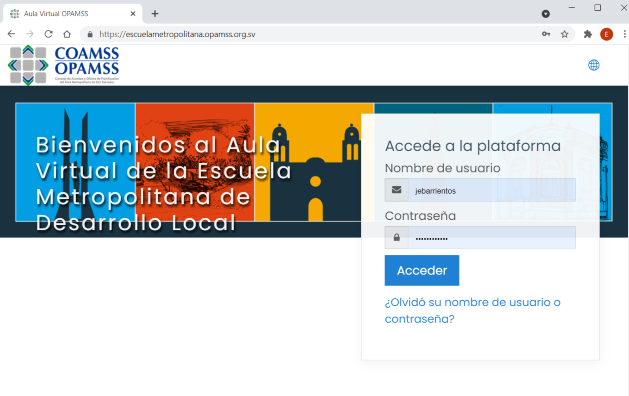The width and height of the screenshot is (629, 396).
Task: Click the COAMSS OPAMSS logo
Action: coord(64,65)
